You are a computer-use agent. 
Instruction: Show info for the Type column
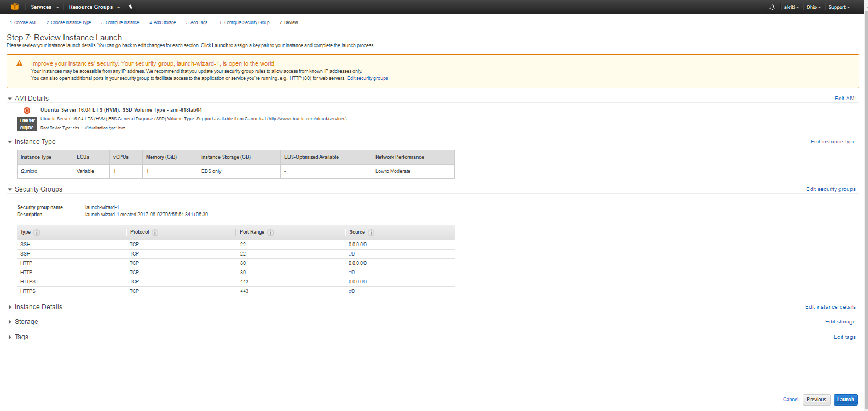click(x=37, y=233)
